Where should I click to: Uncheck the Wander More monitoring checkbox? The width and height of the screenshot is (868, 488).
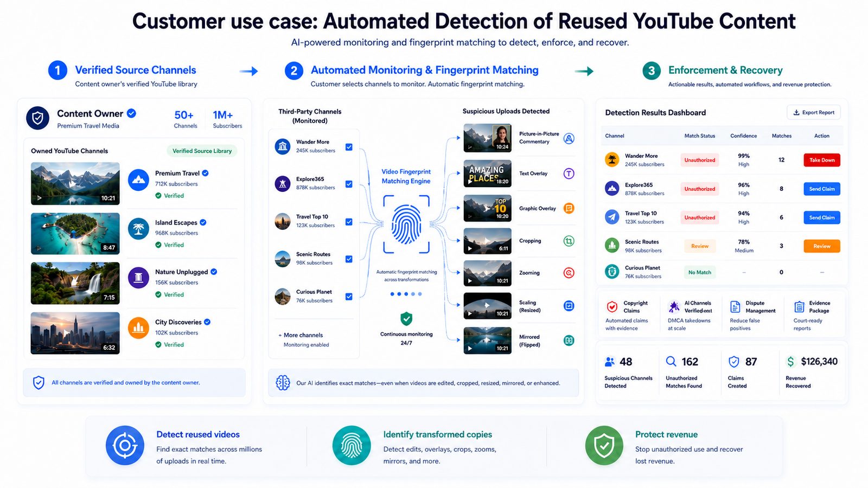pos(349,147)
